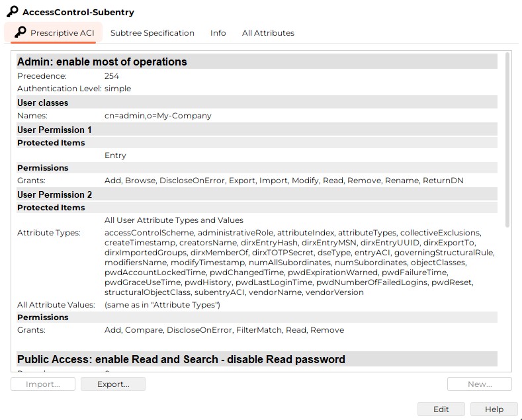Image resolution: width=522 pixels, height=420 pixels.
Task: Open the All Attributes tab
Action: (268, 33)
